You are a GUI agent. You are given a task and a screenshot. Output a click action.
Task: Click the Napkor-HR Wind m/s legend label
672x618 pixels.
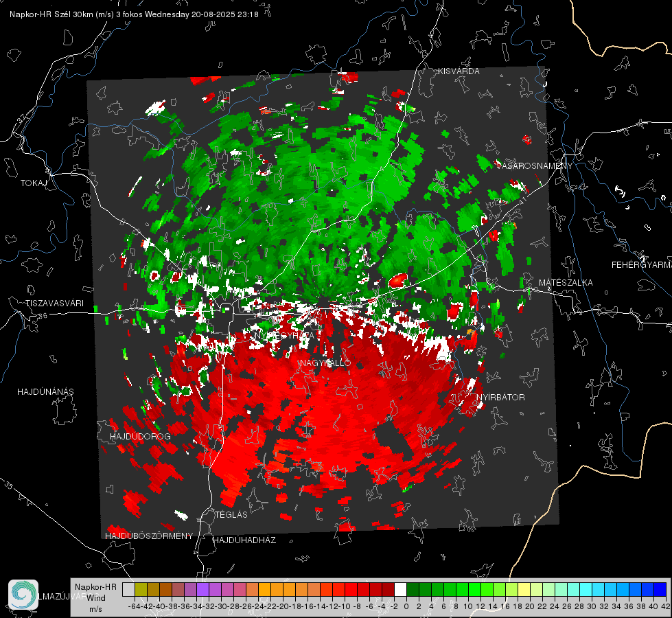(95, 598)
